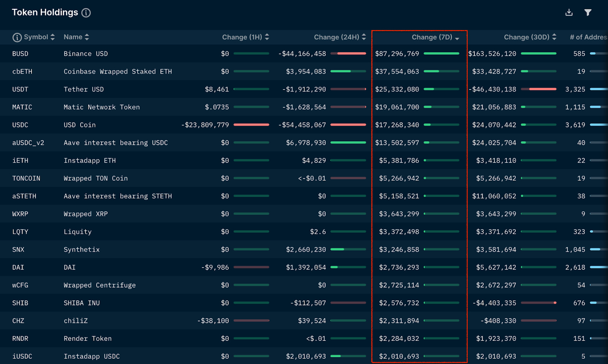Select the cbETH symbol cell
Image resolution: width=608 pixels, height=364 pixels.
(22, 71)
